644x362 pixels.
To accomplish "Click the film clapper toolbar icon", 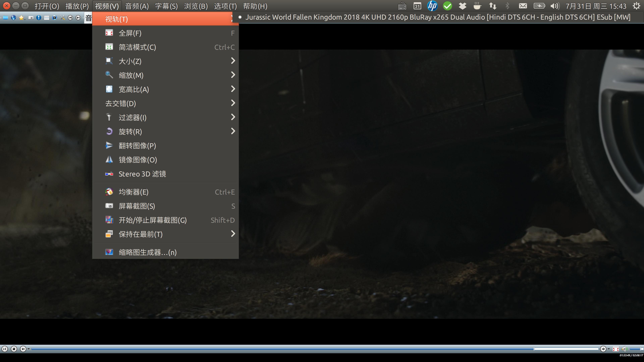I will (55, 18).
